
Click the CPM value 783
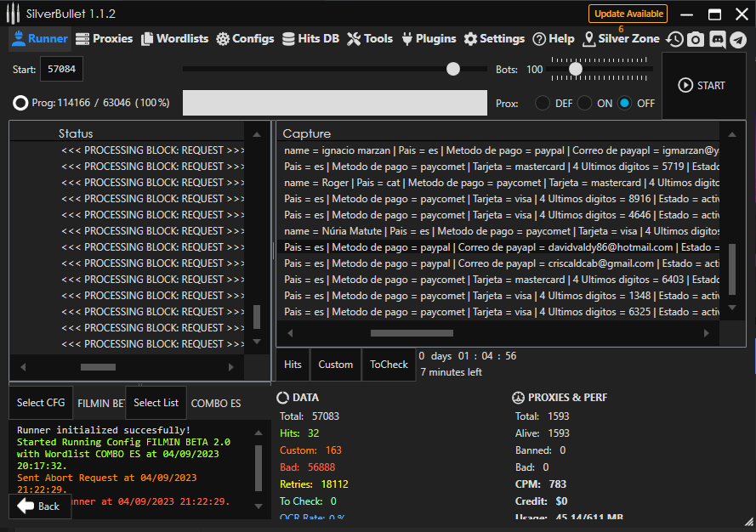[557, 484]
